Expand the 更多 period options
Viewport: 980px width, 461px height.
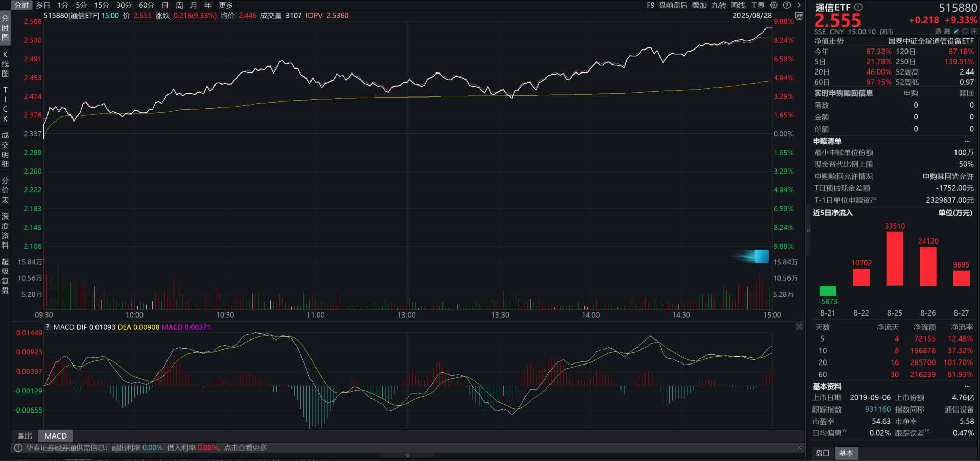[226, 5]
